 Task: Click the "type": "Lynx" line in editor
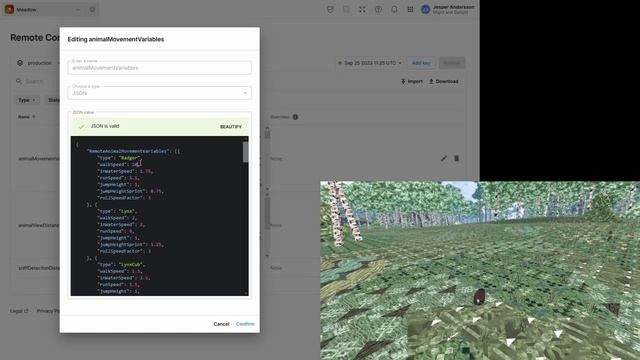coord(117,211)
